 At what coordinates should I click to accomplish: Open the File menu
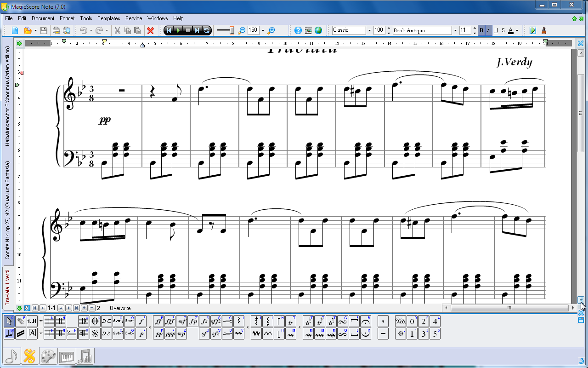coord(9,18)
